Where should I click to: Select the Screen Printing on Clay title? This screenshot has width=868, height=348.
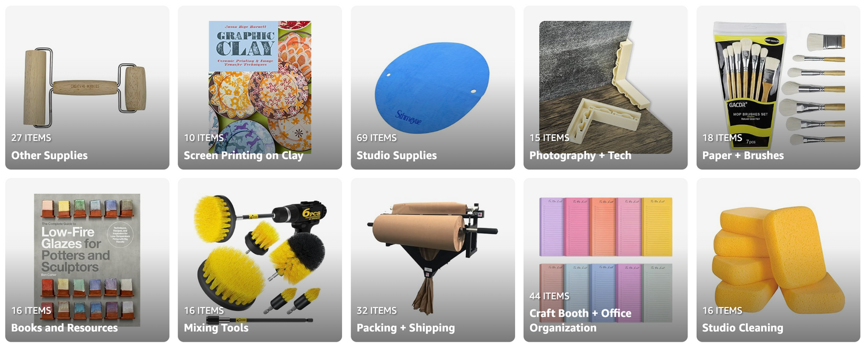[x=244, y=156]
